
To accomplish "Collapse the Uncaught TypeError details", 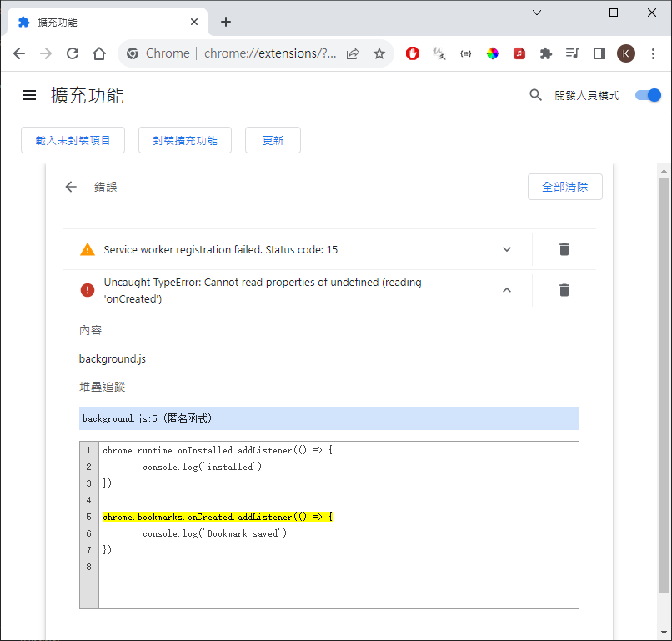I will [x=506, y=290].
